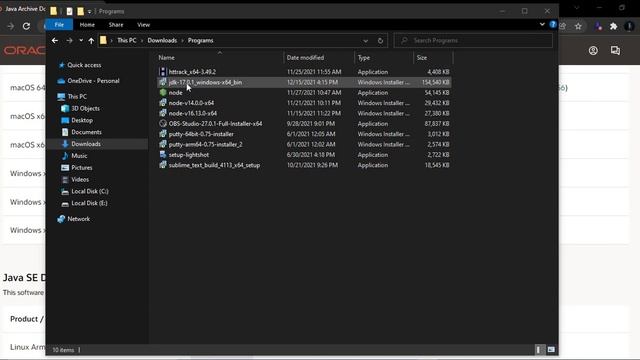Open browser extensions puzzle icon
This screenshot has height=360, width=640.
[613, 26]
